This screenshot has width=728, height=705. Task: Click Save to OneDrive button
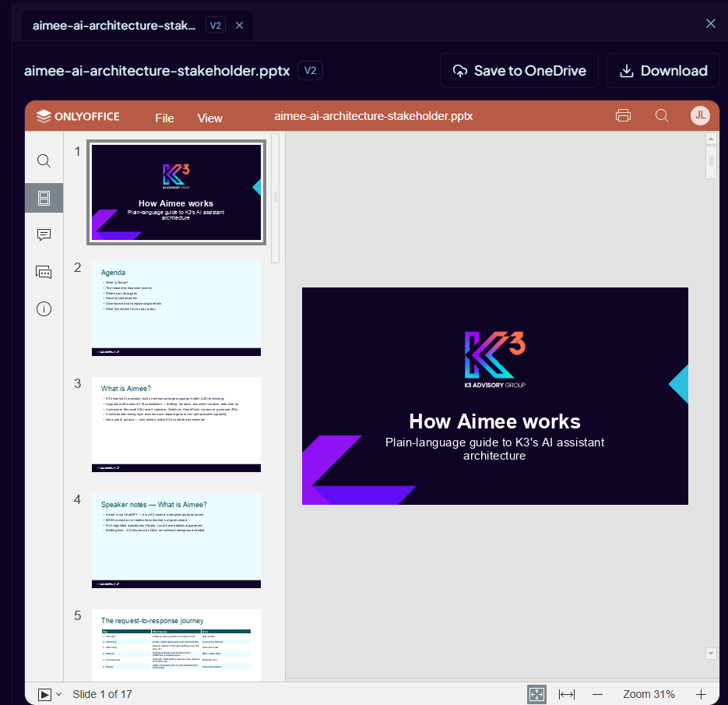point(519,71)
